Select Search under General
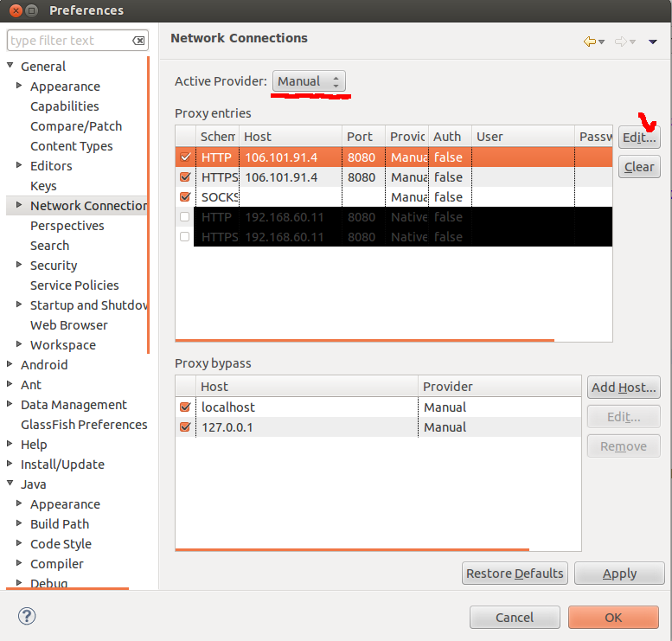 tap(49, 246)
